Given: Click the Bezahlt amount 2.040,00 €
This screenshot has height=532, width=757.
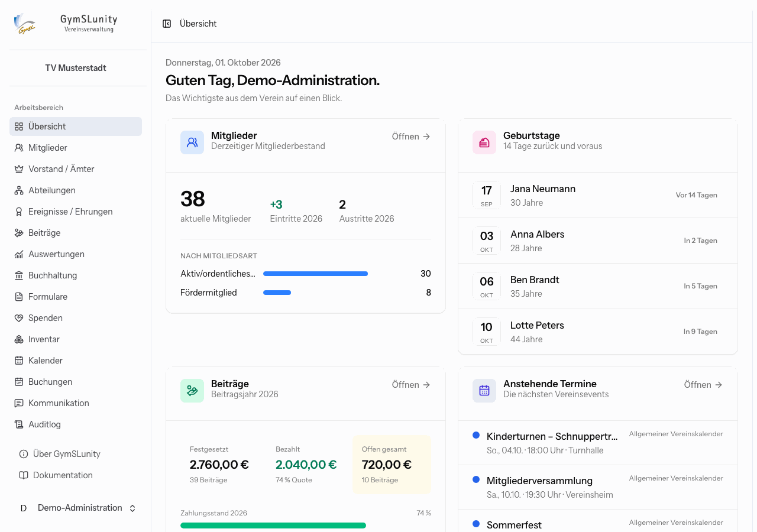Looking at the screenshot, I should [x=306, y=465].
